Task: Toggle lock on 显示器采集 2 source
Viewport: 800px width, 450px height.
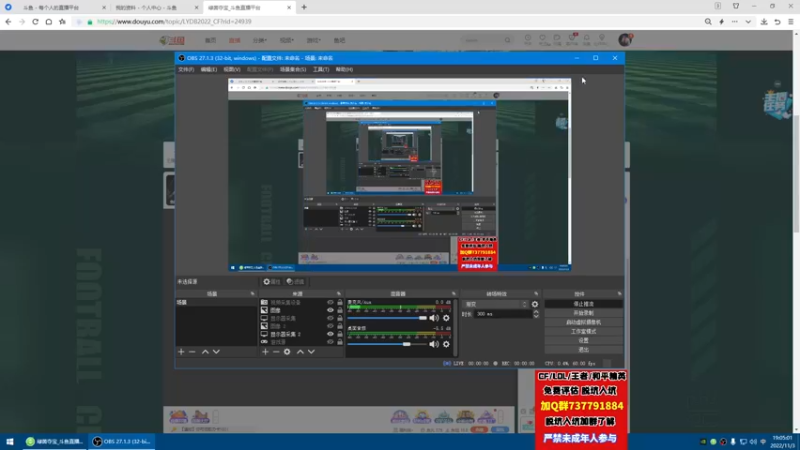Action: [x=340, y=334]
